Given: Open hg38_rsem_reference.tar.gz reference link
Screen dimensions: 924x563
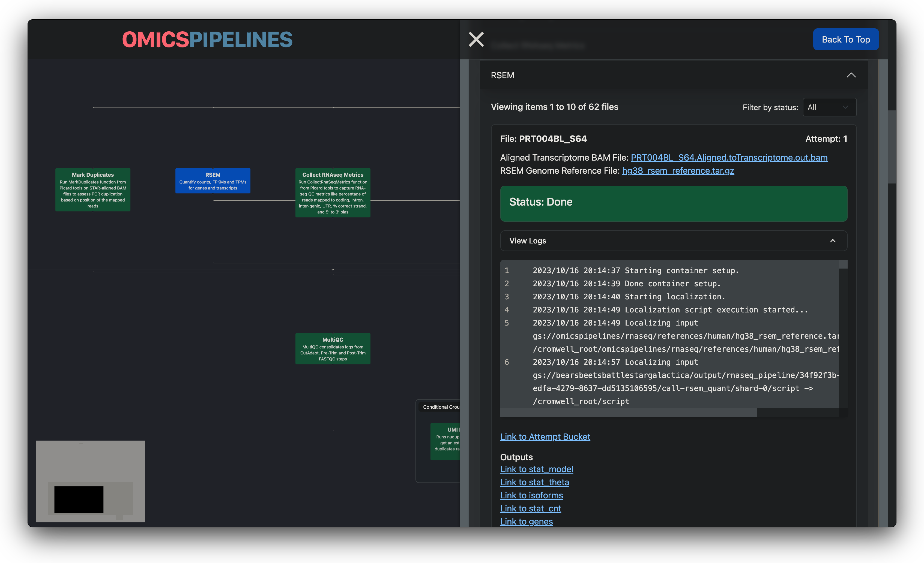Looking at the screenshot, I should 678,171.
